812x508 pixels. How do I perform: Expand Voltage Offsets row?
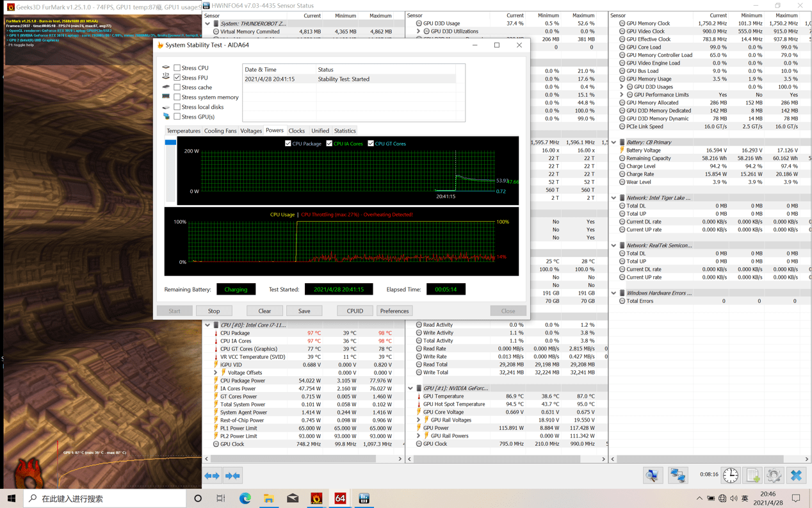click(216, 373)
